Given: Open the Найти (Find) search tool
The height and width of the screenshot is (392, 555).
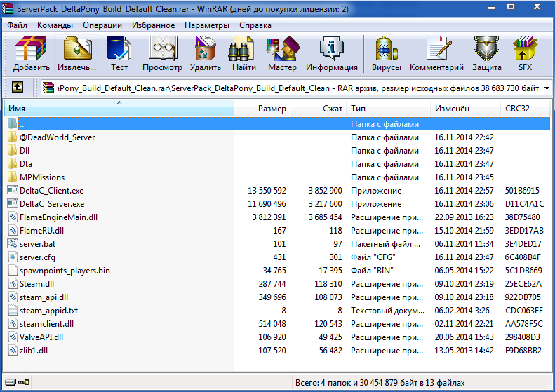Looking at the screenshot, I should coord(243,55).
